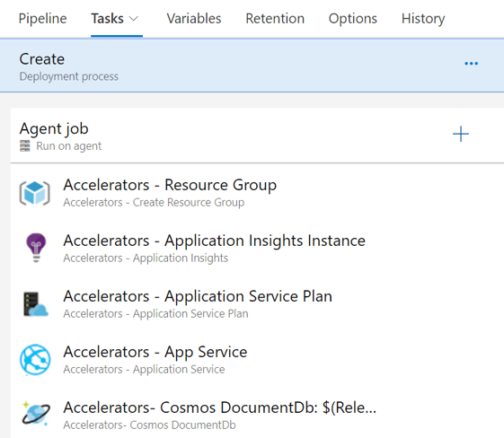Expand the Tasks tab dropdown chevron
The image size is (504, 438).
click(x=133, y=19)
